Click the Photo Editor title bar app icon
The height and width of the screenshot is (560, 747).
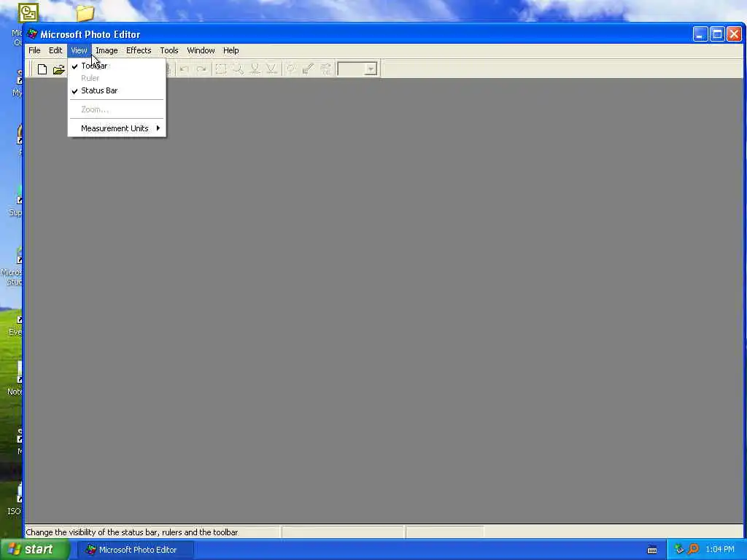tap(32, 34)
